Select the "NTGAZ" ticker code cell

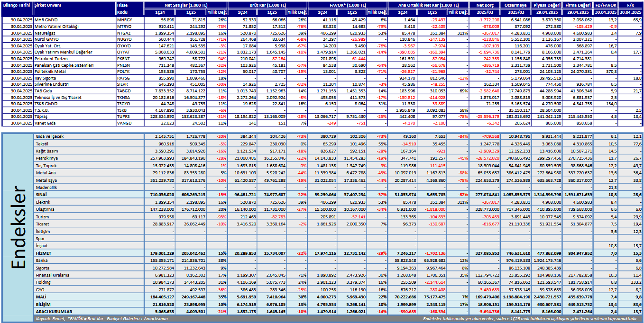tap(123, 33)
